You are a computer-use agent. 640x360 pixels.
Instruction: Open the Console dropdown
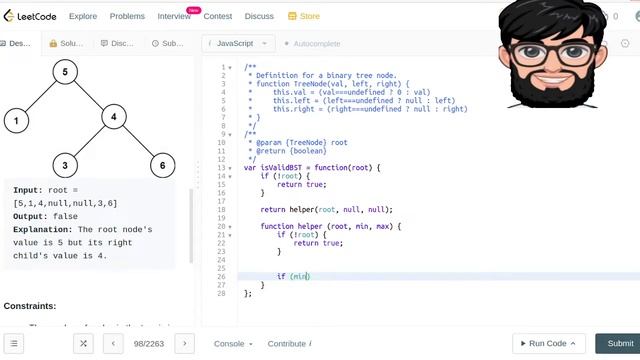pos(233,344)
